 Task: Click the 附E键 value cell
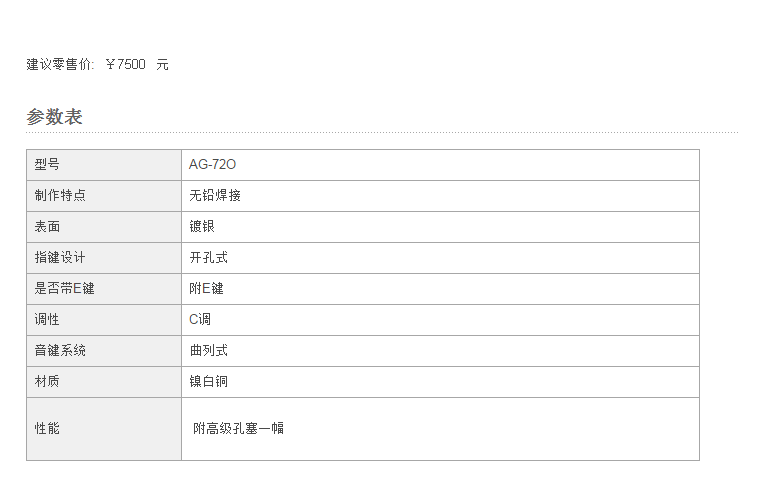coord(440,289)
